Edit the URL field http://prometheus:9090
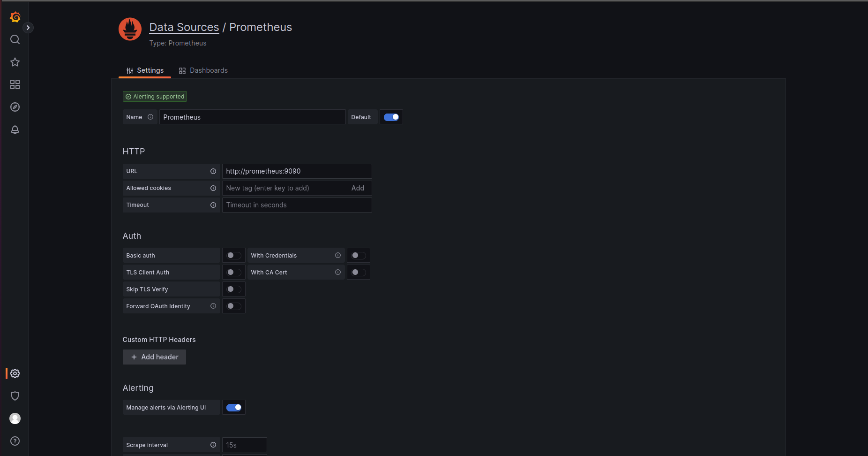The image size is (868, 456). click(x=297, y=171)
